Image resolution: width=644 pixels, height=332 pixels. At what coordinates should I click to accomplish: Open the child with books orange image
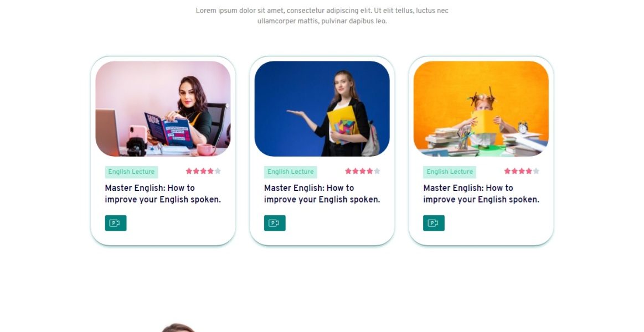(x=481, y=109)
